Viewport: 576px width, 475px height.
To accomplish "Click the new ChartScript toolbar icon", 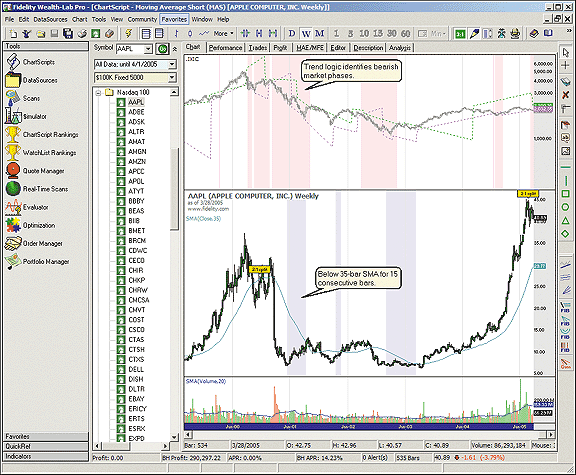I will point(13,34).
